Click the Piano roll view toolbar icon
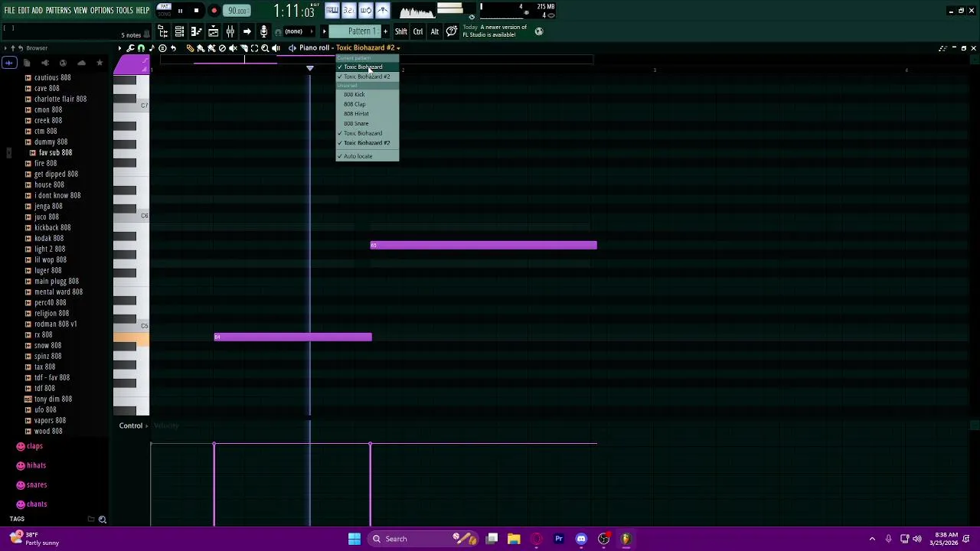The height and width of the screenshot is (551, 980). tap(196, 31)
